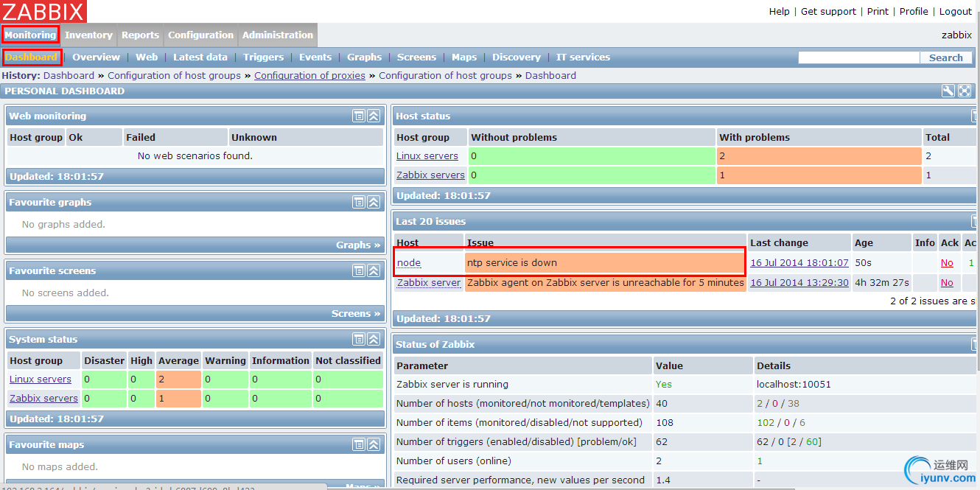Image resolution: width=980 pixels, height=490 pixels.
Task: Click the search input field
Action: (x=859, y=57)
